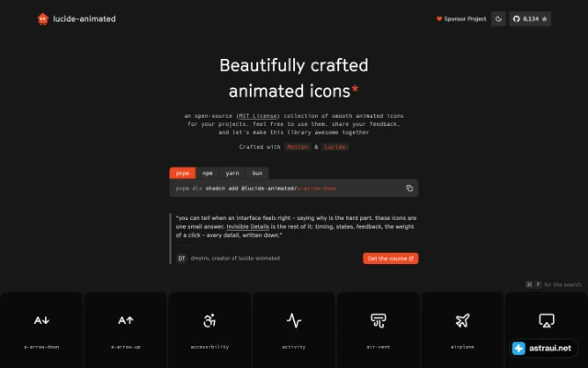Screen dimensions: 588x368
Task: Select the activity pulse icon card
Action: click(x=294, y=330)
